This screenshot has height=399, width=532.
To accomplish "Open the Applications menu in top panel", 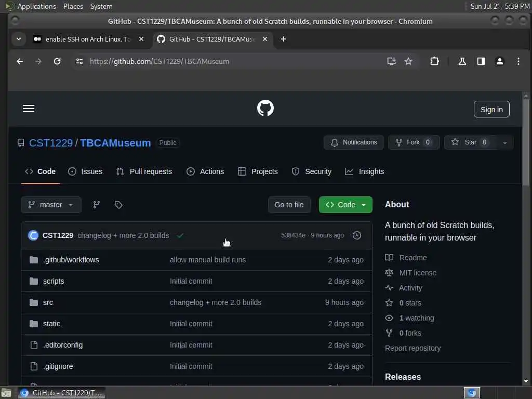I will click(x=37, y=6).
